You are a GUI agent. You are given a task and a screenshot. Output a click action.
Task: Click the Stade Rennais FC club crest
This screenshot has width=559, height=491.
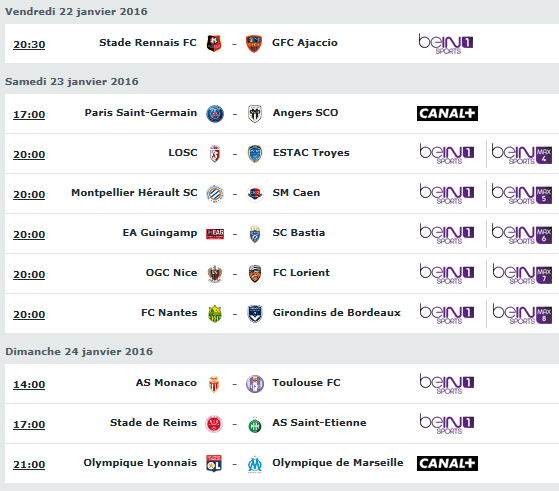coord(214,44)
